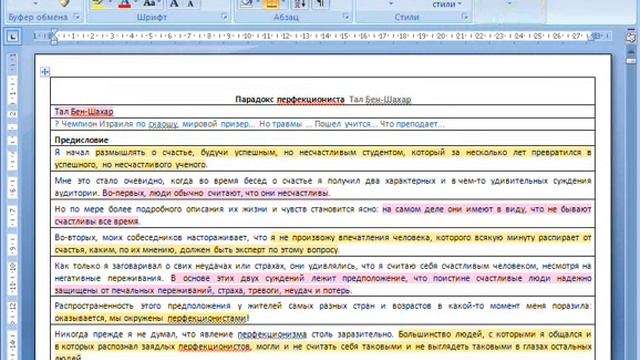
Task: Click the red-underlined word перфекционистов
Action: pyautogui.click(x=214, y=347)
